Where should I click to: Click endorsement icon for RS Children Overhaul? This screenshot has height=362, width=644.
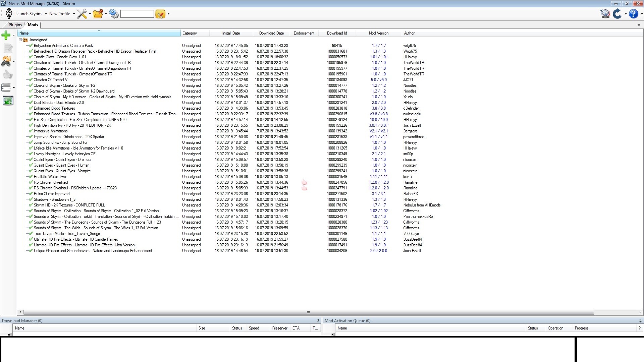pyautogui.click(x=304, y=182)
